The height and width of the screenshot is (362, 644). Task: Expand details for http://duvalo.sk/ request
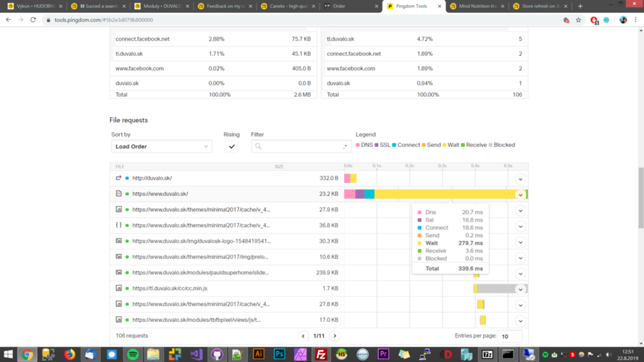[520, 179]
